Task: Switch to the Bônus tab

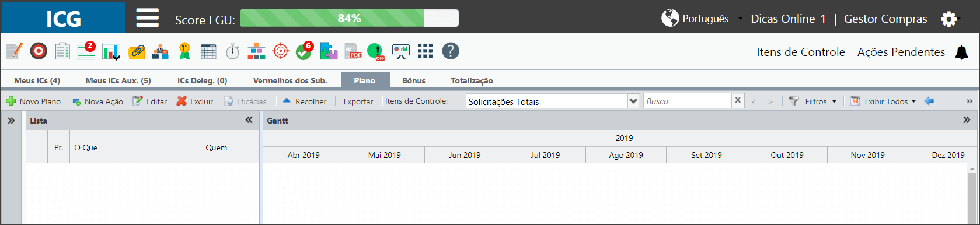Action: pos(414,80)
